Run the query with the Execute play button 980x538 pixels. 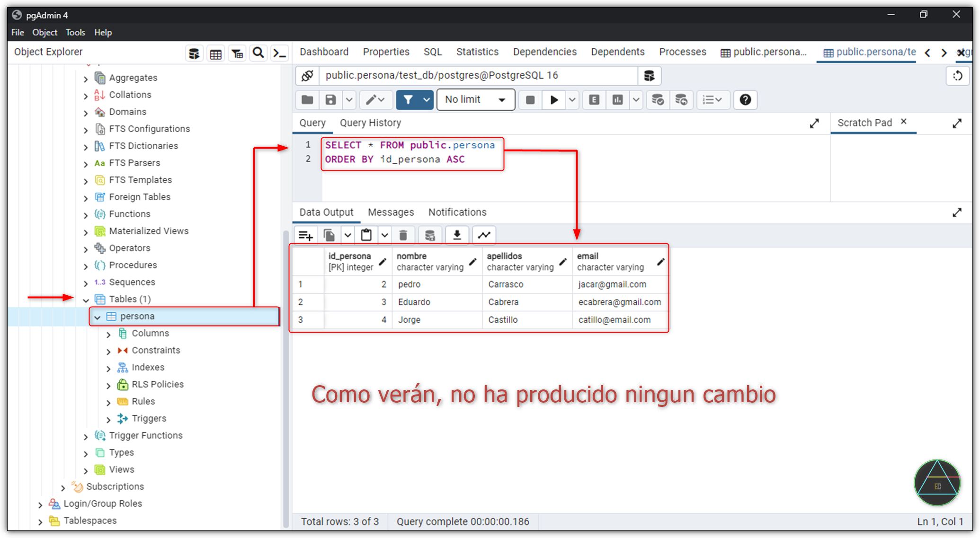(x=554, y=100)
